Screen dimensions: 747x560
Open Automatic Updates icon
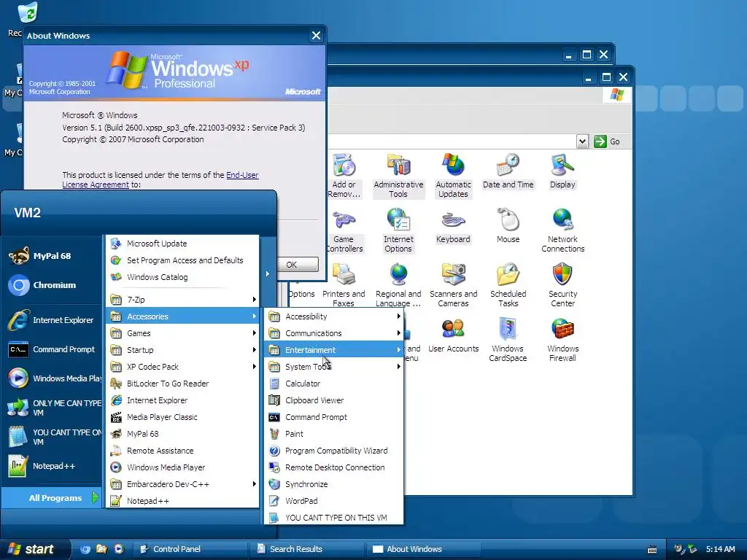(x=453, y=175)
